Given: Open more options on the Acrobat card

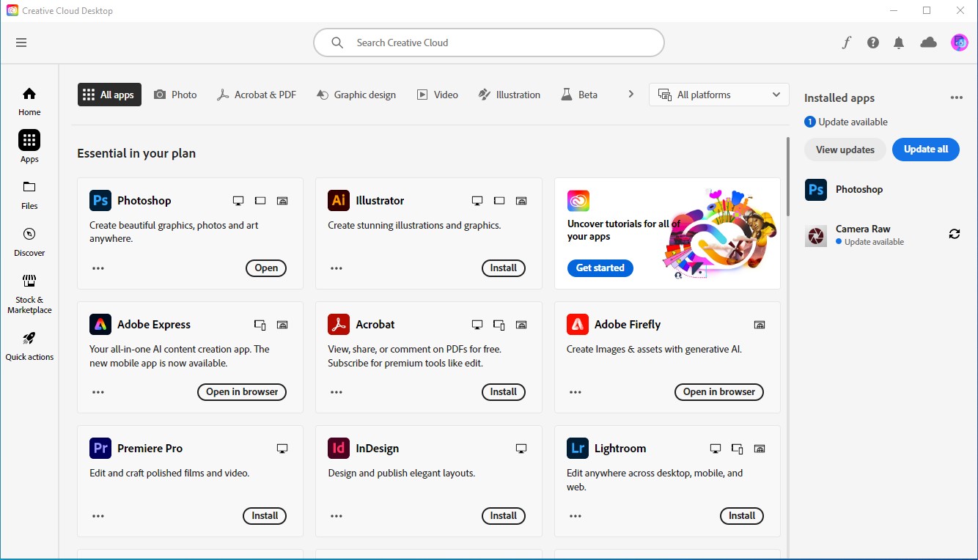Looking at the screenshot, I should (x=337, y=392).
